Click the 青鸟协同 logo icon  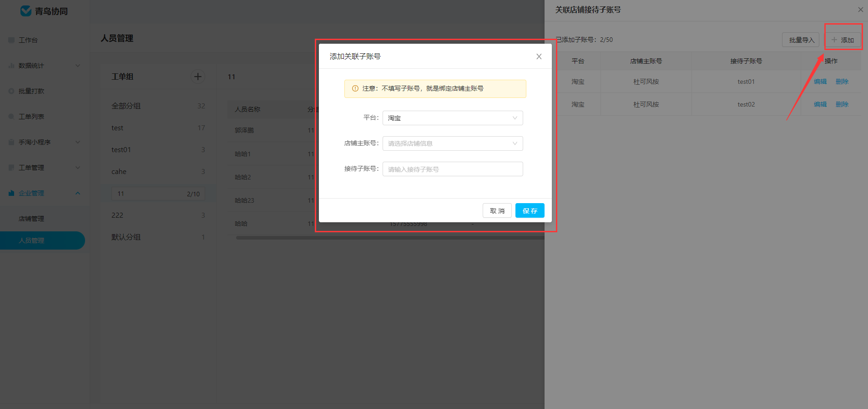click(x=26, y=11)
